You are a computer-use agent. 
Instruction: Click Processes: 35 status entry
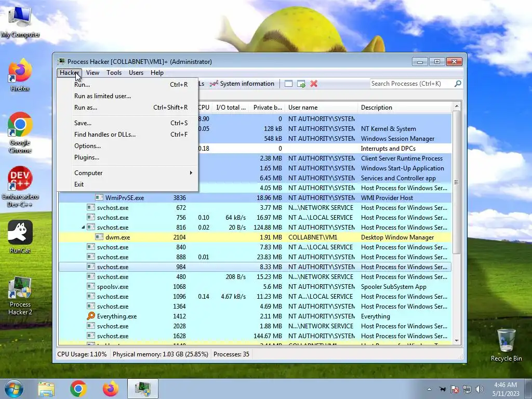[231, 354]
